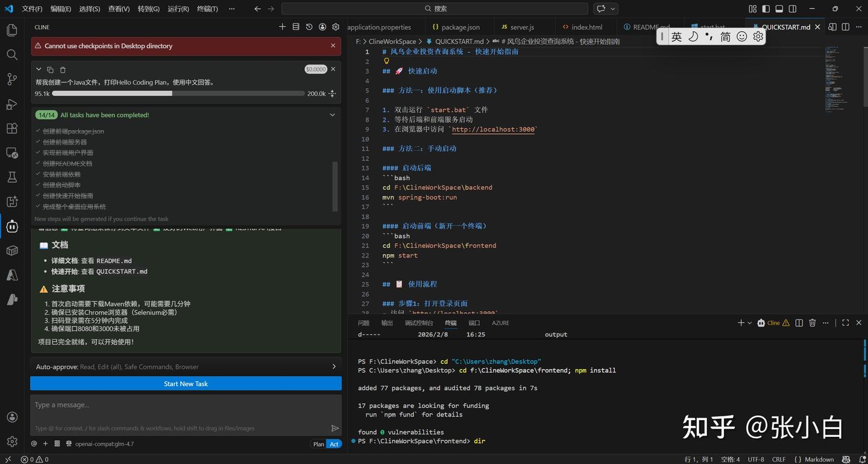Click the CRLF line ending indicator

pos(778,459)
